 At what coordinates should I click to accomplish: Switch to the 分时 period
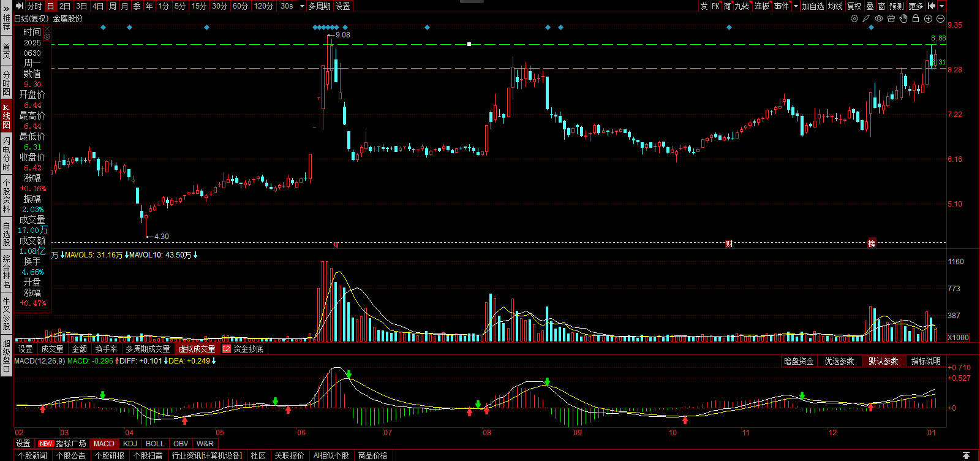point(35,6)
